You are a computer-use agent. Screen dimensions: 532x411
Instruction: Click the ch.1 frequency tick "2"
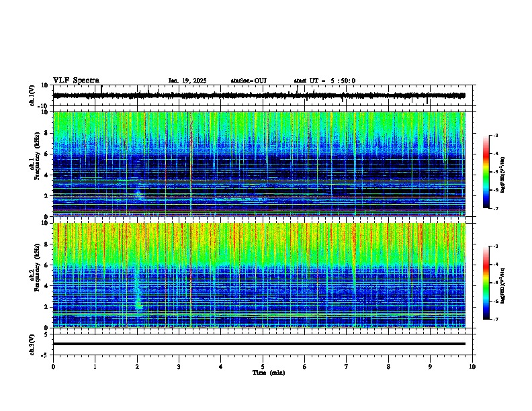[46, 196]
